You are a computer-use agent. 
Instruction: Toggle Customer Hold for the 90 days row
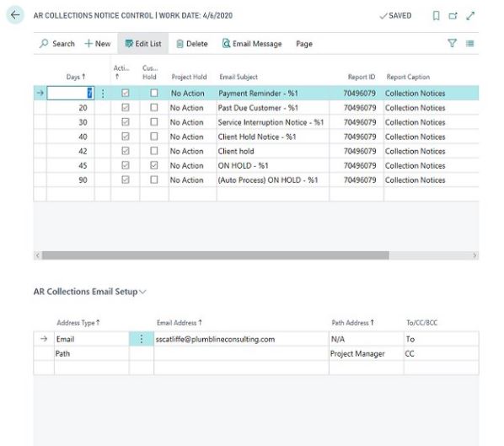pos(154,180)
